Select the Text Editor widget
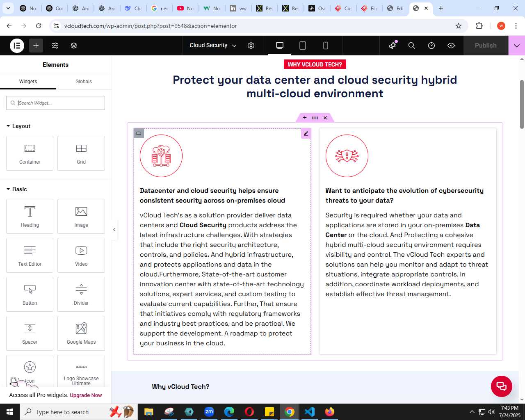This screenshot has width=525, height=420. (x=30, y=255)
